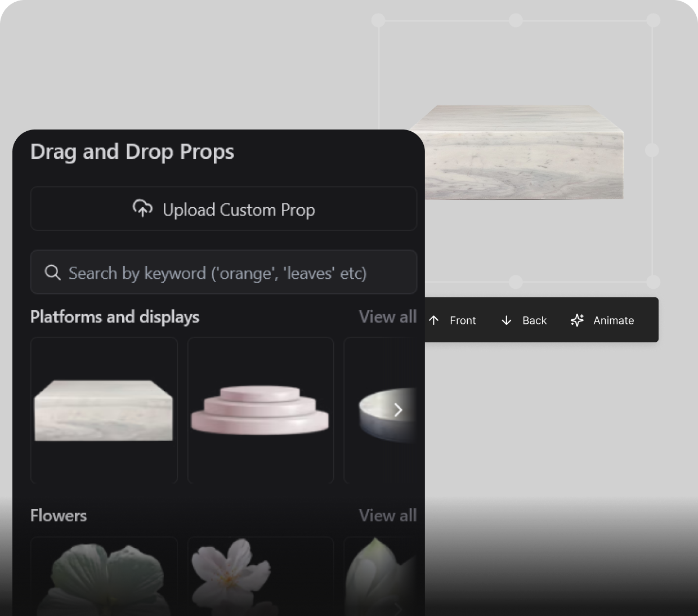Send prop to Back
This screenshot has width=698, height=616.
tap(523, 320)
